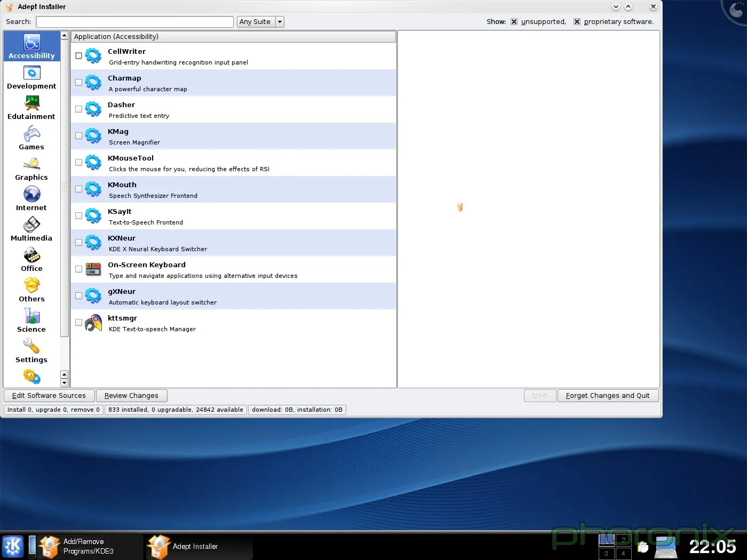The height and width of the screenshot is (560, 747).
Task: Click the 'Speech Synthesizer Frontend' description
Action: pyautogui.click(x=153, y=196)
